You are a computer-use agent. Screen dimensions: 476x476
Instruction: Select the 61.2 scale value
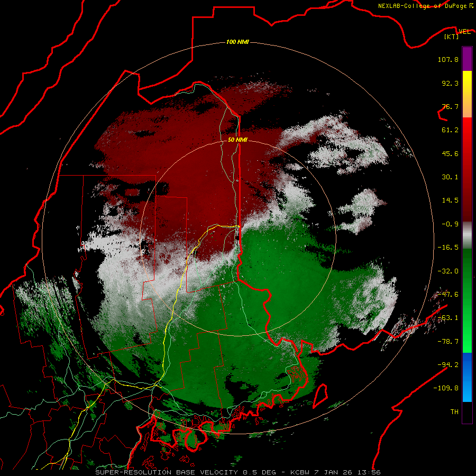coord(450,130)
